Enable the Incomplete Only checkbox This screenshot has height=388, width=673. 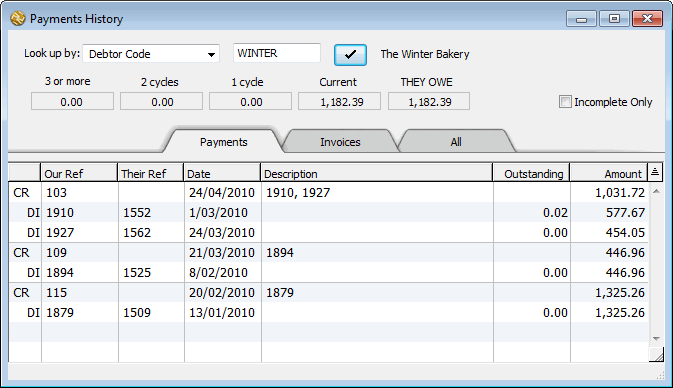tap(565, 102)
